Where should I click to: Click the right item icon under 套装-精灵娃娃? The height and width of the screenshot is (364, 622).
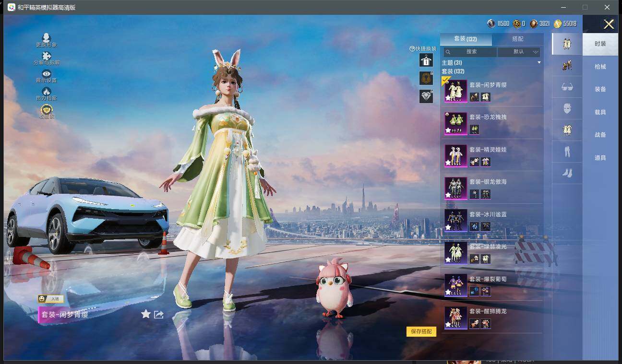click(x=486, y=162)
